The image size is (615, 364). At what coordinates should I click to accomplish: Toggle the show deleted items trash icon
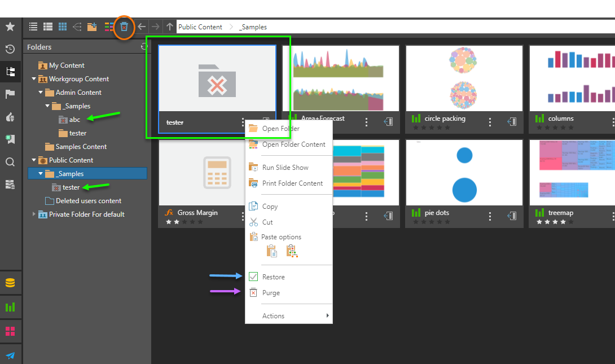[124, 27]
